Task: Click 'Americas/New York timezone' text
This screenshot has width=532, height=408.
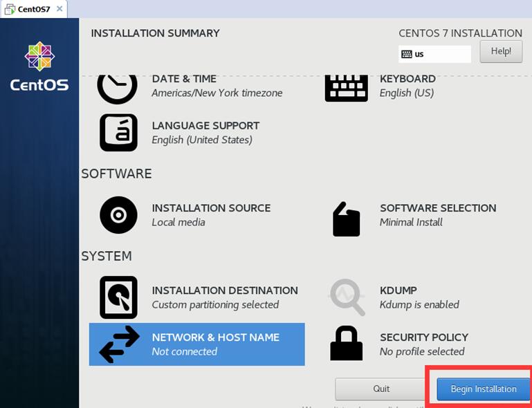Action: point(217,93)
